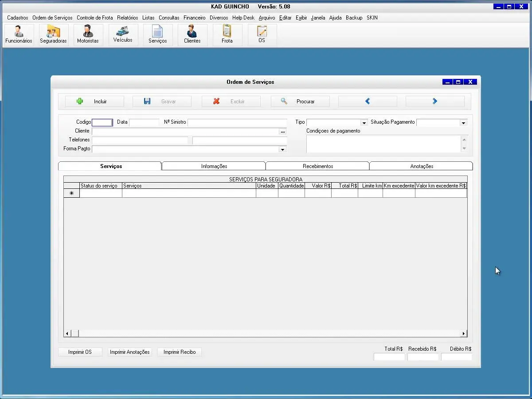The width and height of the screenshot is (532, 399).
Task: Click the grid's horizontal scrollbar right arrow
Action: click(x=464, y=333)
